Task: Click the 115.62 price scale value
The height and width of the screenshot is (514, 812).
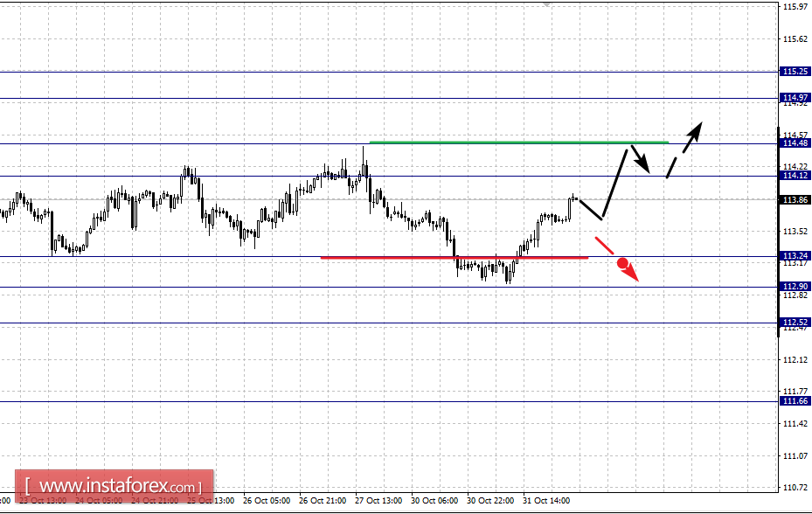Action: (x=795, y=38)
